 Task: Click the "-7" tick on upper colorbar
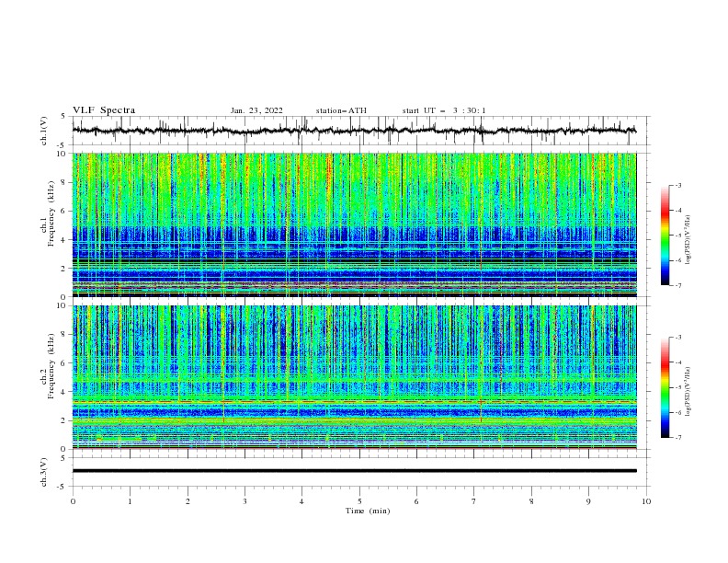(x=677, y=285)
